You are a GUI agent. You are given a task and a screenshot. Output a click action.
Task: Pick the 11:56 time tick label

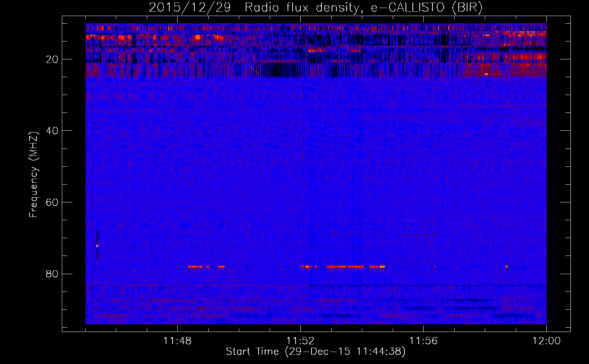point(423,341)
